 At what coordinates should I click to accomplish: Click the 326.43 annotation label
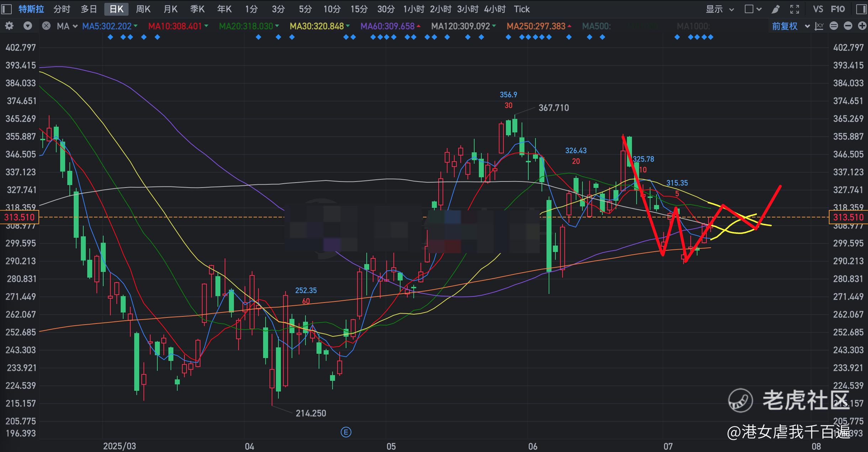[576, 151]
